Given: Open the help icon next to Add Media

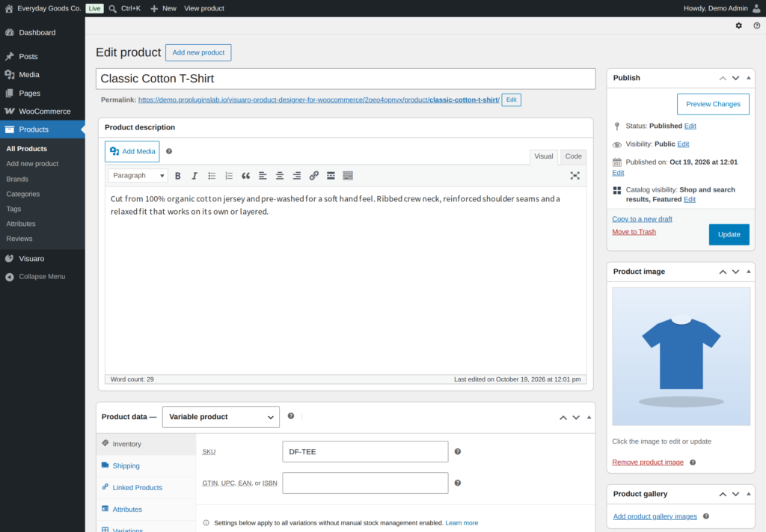Looking at the screenshot, I should tap(169, 151).
